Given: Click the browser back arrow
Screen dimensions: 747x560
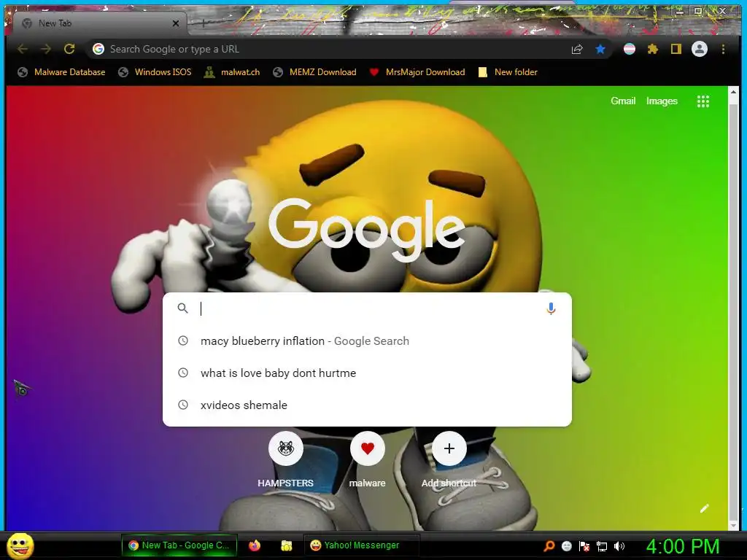Looking at the screenshot, I should click(23, 49).
